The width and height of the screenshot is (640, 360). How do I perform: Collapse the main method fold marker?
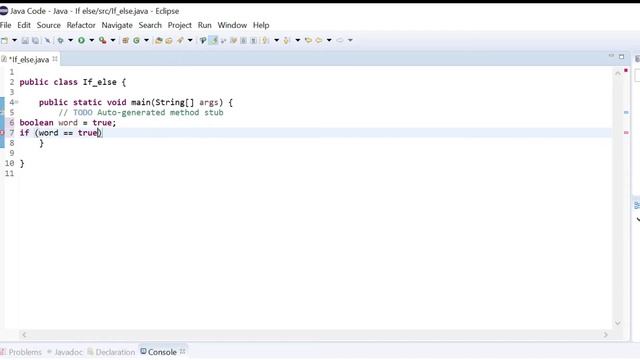coord(17,102)
